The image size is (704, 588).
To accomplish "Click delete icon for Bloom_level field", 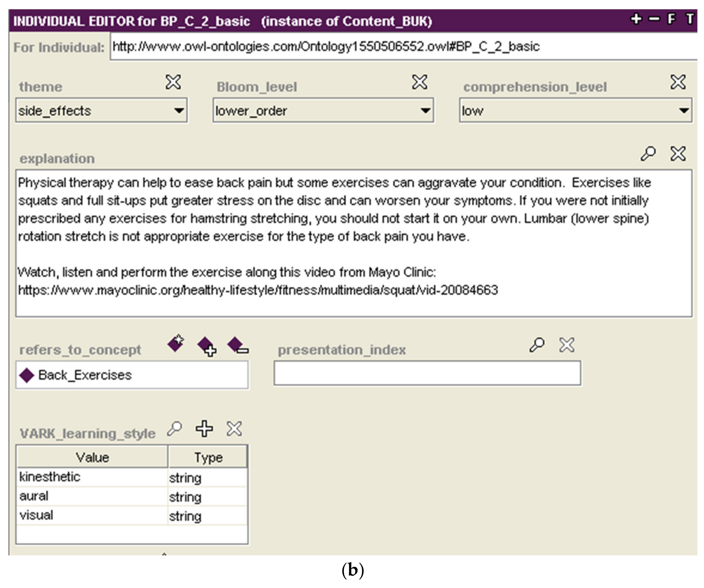I will (x=419, y=82).
